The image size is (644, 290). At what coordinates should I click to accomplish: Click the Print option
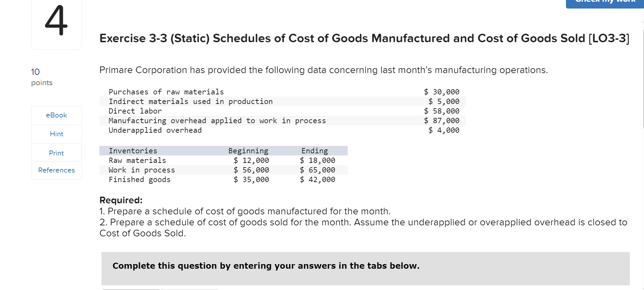56,153
